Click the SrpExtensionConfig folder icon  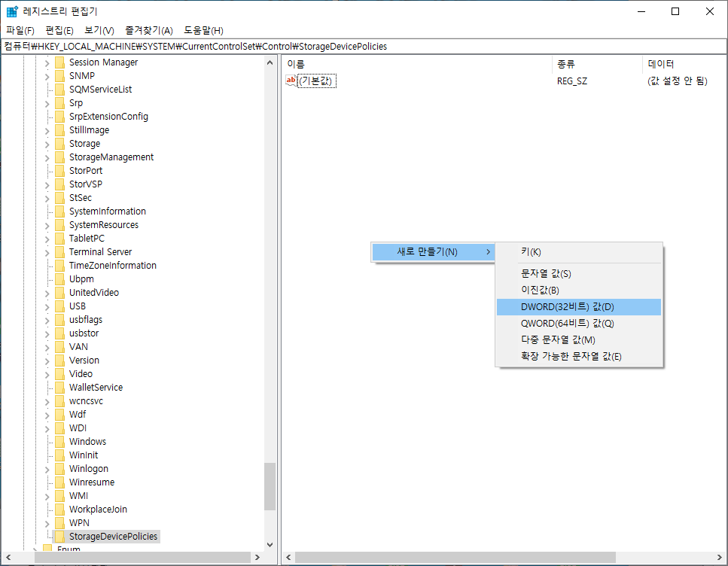pos(60,117)
